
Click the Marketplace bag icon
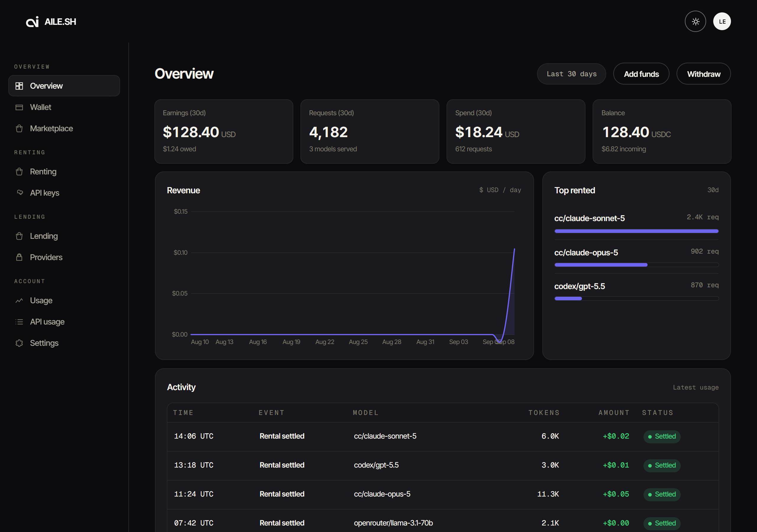(x=19, y=129)
